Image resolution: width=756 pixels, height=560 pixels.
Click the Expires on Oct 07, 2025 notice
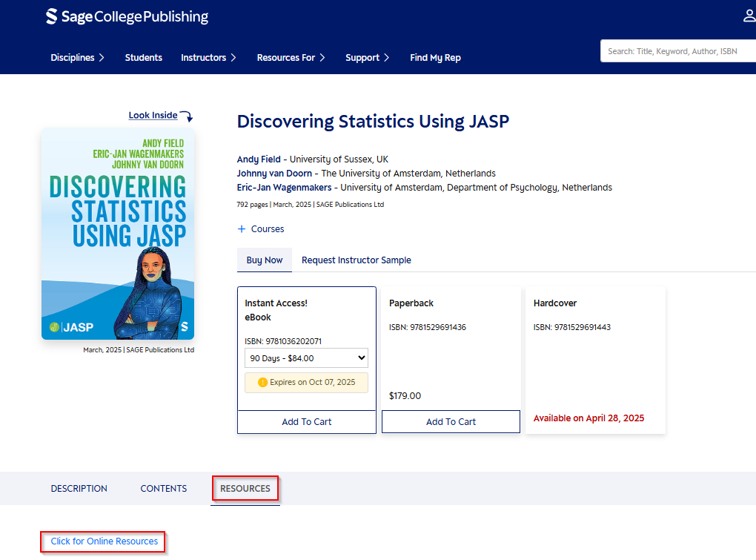307,383
